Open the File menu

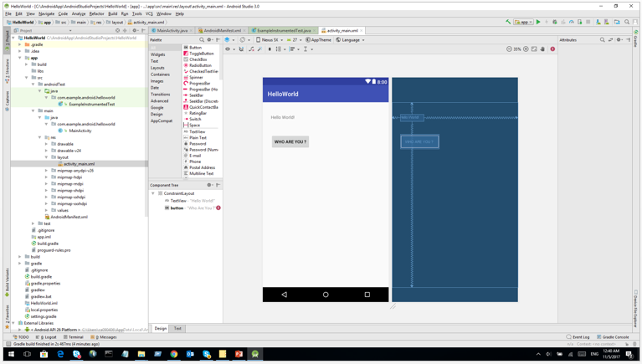8,13
